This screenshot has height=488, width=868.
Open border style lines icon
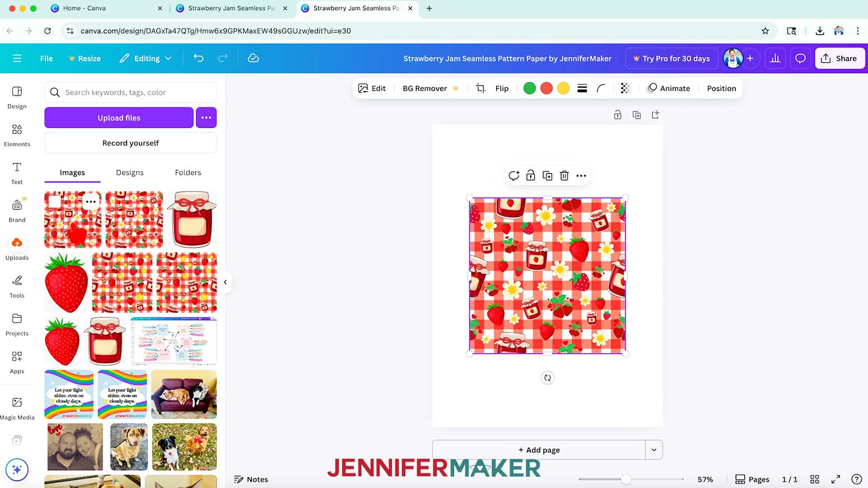point(582,88)
